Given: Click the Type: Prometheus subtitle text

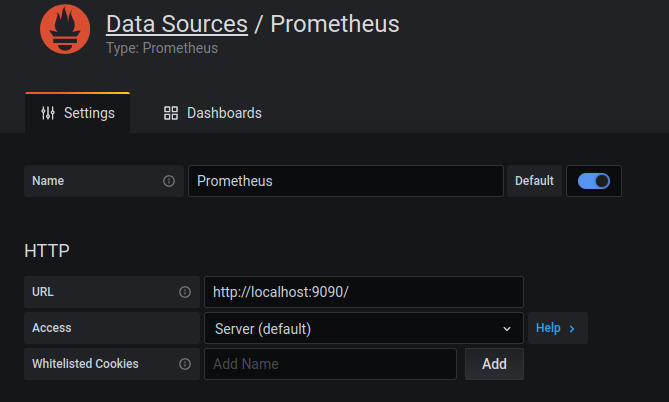Looking at the screenshot, I should 162,47.
